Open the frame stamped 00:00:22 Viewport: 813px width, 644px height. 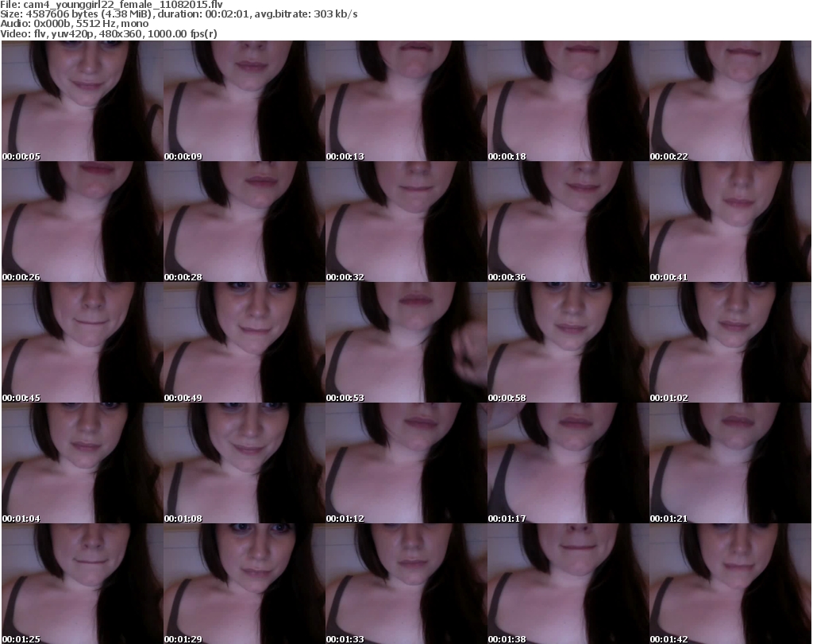coord(730,101)
